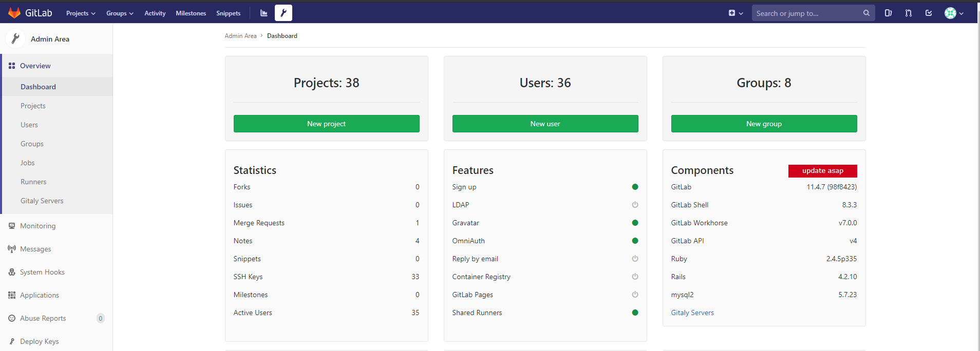Viewport: 980px width, 351px height.
Task: Go to Activity in the top navigation
Action: click(x=155, y=13)
